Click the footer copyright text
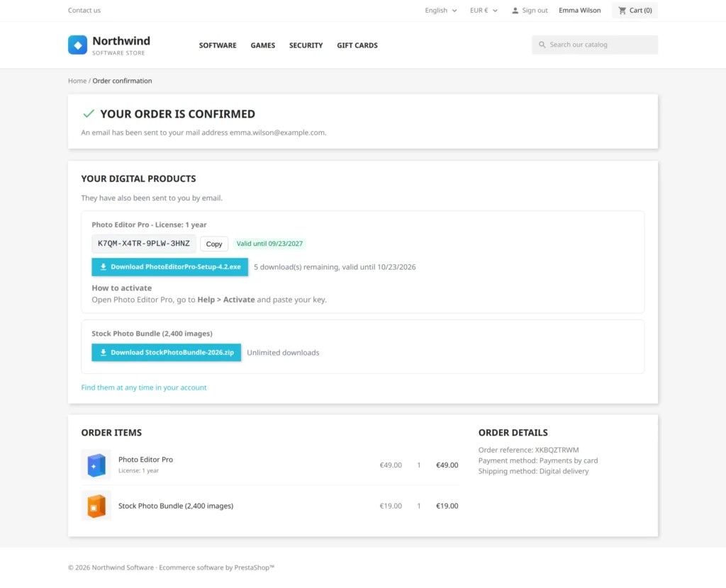 171,567
